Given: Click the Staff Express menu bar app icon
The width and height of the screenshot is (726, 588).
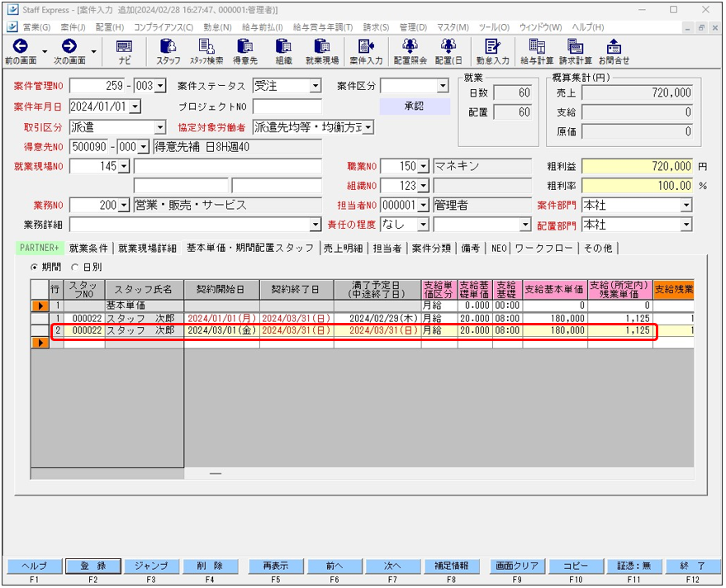Looking at the screenshot, I should (12, 27).
